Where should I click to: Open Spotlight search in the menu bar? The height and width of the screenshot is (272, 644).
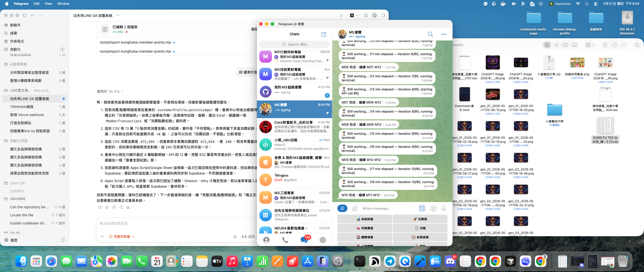point(587,4)
